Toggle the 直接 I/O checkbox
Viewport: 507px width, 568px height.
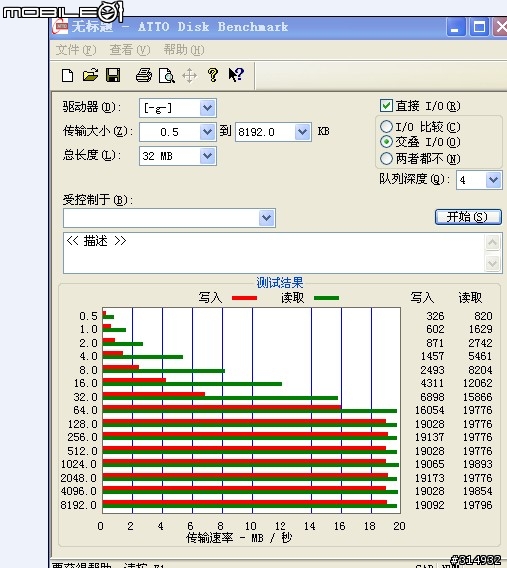point(386,106)
